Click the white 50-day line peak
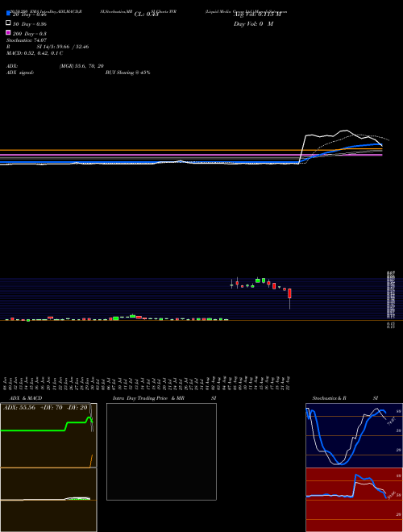The width and height of the screenshot is (403, 532). click(x=345, y=131)
